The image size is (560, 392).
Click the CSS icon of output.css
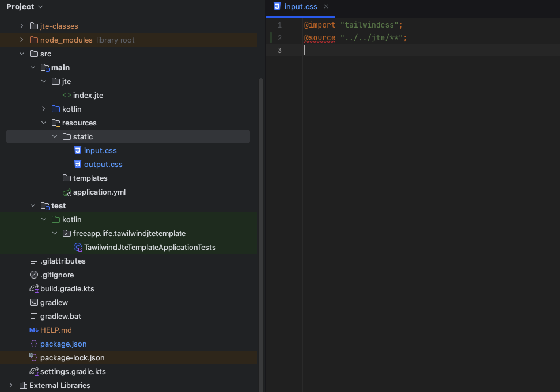[x=78, y=165]
